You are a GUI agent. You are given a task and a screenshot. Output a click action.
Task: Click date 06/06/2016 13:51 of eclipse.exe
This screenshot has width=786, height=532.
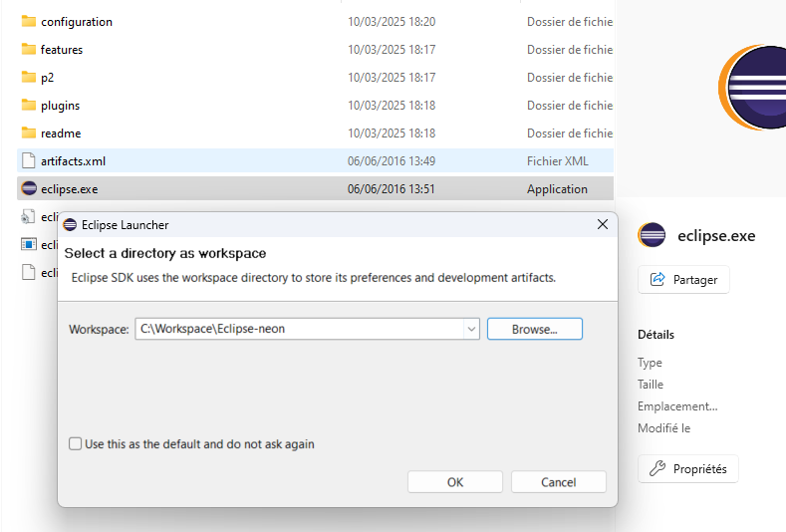coord(392,189)
